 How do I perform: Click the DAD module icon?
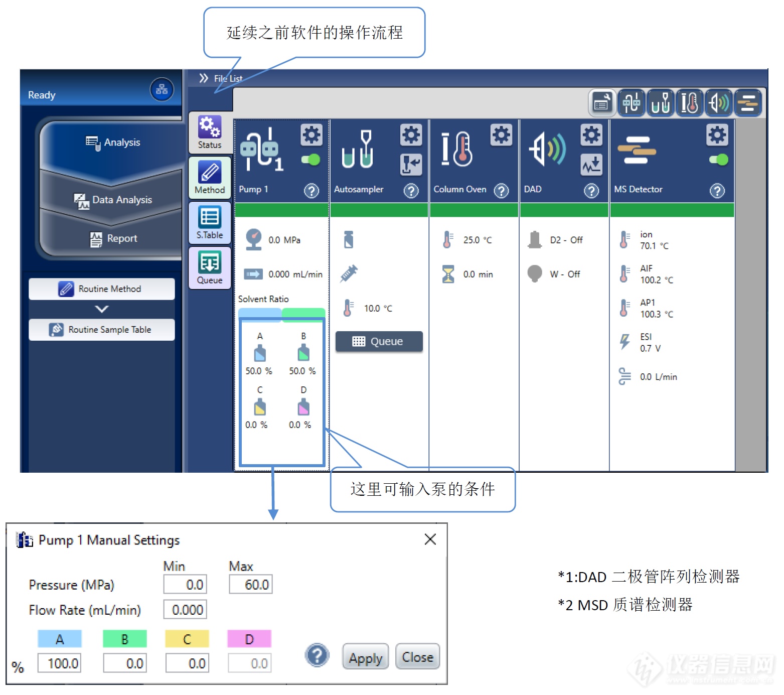coord(547,149)
